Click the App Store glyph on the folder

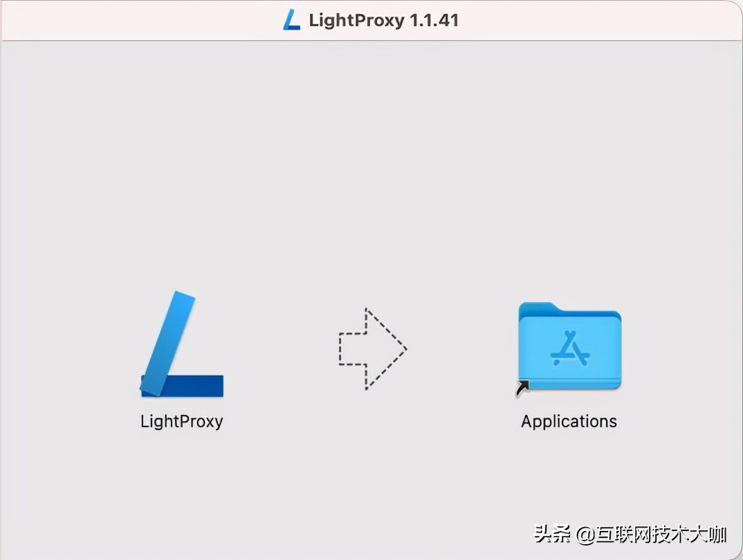pyautogui.click(x=570, y=348)
